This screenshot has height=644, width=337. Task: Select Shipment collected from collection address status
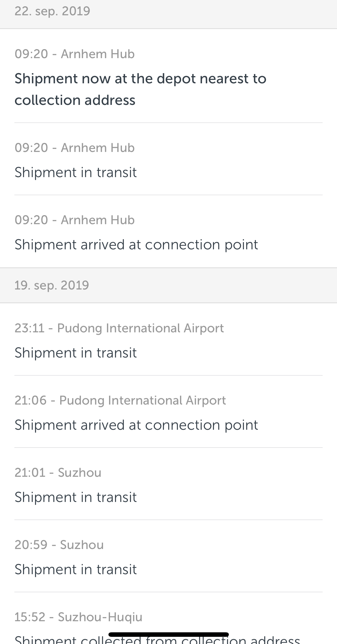pyautogui.click(x=157, y=640)
